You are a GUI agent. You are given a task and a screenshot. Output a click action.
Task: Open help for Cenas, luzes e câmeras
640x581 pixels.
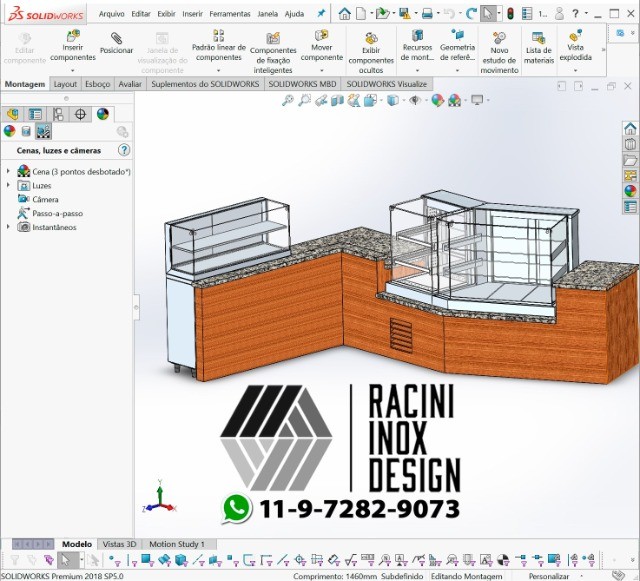124,150
